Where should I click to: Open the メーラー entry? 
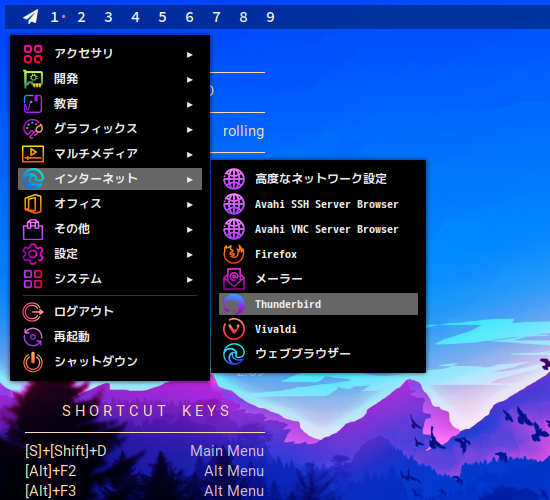click(x=318, y=279)
